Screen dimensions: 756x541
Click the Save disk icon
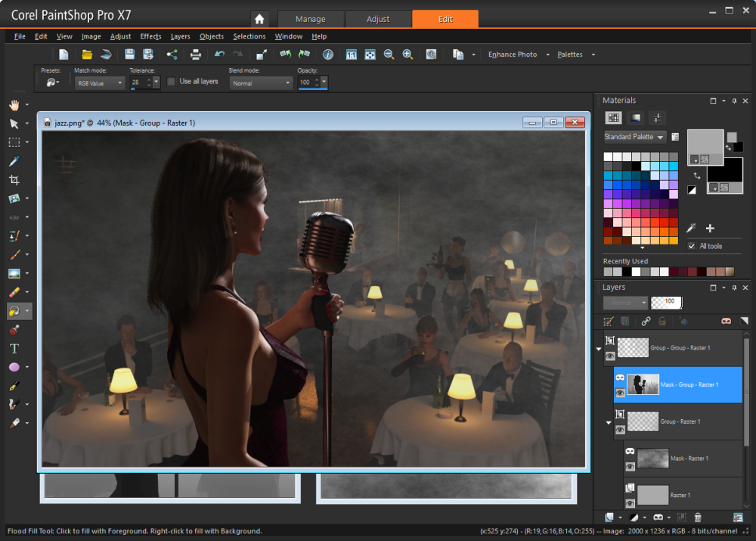[x=129, y=54]
